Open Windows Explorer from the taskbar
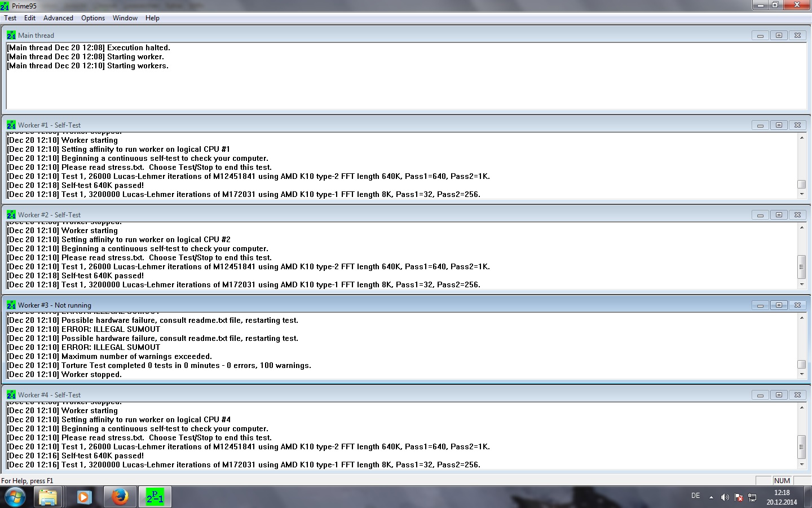Image resolution: width=812 pixels, height=508 pixels. point(48,497)
